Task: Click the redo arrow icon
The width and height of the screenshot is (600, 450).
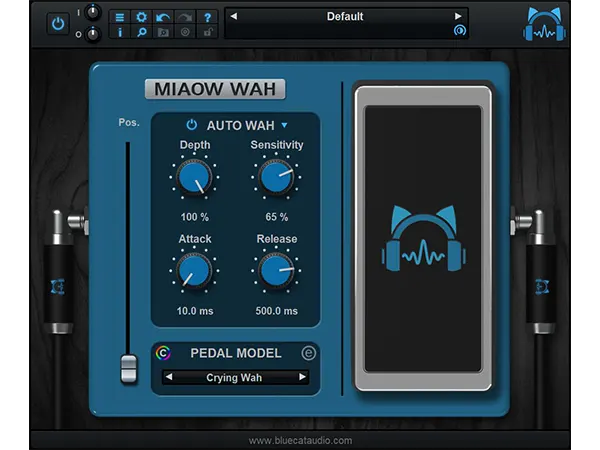Action: [x=185, y=16]
